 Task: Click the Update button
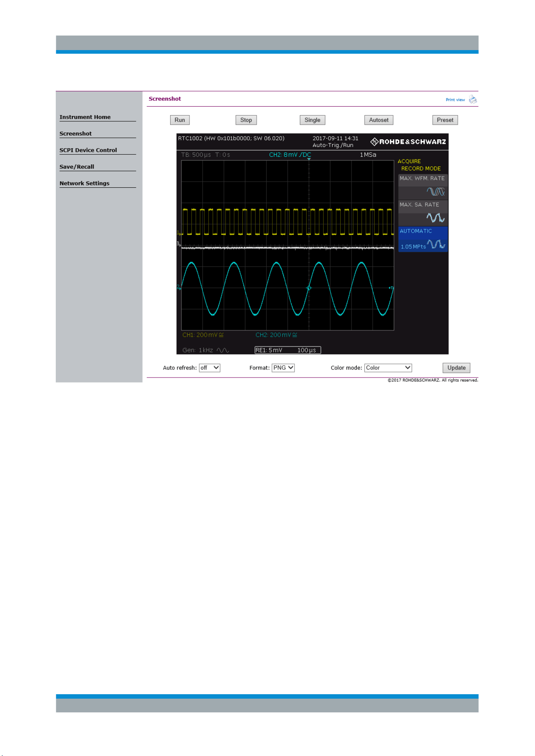456,368
